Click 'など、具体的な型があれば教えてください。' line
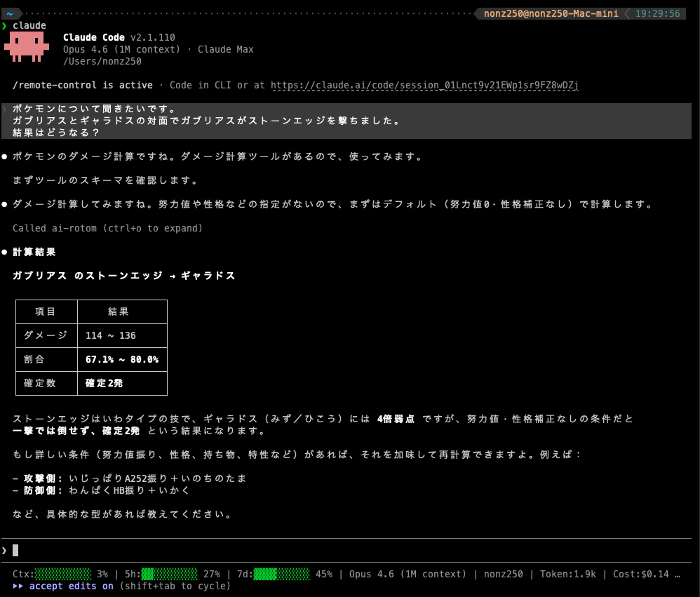The image size is (700, 597). point(122,514)
